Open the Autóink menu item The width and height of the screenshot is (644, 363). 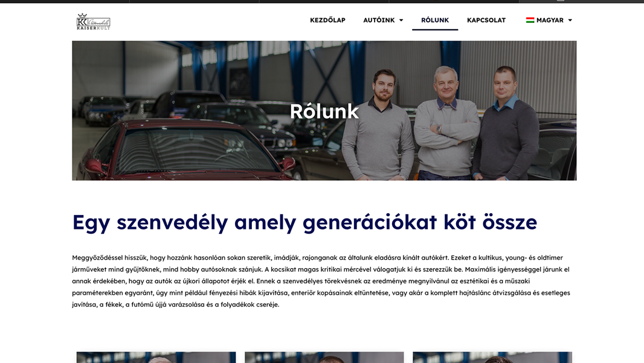tap(379, 20)
